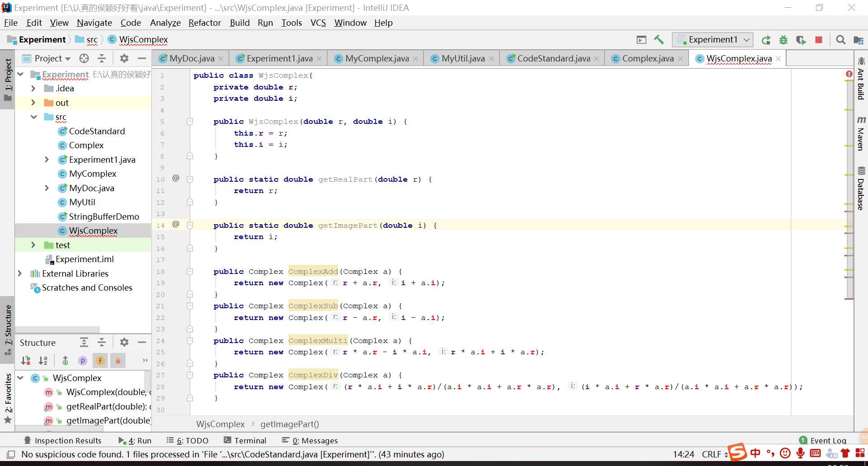868x466 pixels.
Task: Toggle Show non-public members lock icon
Action: point(118,360)
